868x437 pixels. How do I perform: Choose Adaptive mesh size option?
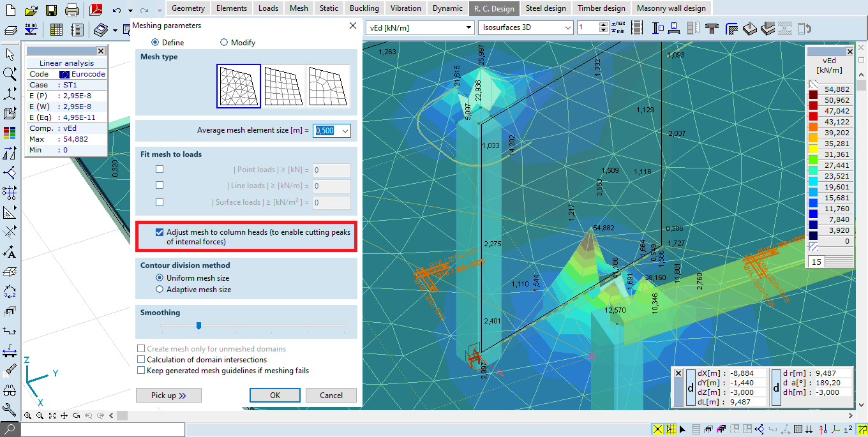click(x=160, y=290)
